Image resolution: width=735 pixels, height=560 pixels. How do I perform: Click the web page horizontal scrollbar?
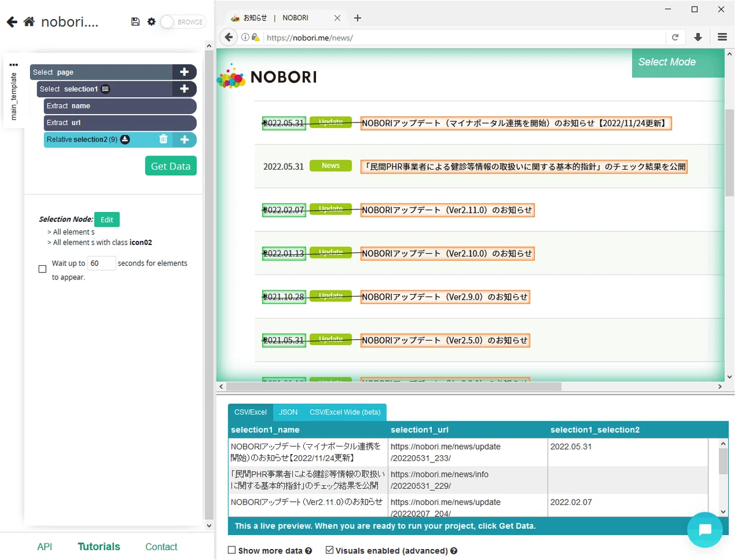tap(394, 387)
